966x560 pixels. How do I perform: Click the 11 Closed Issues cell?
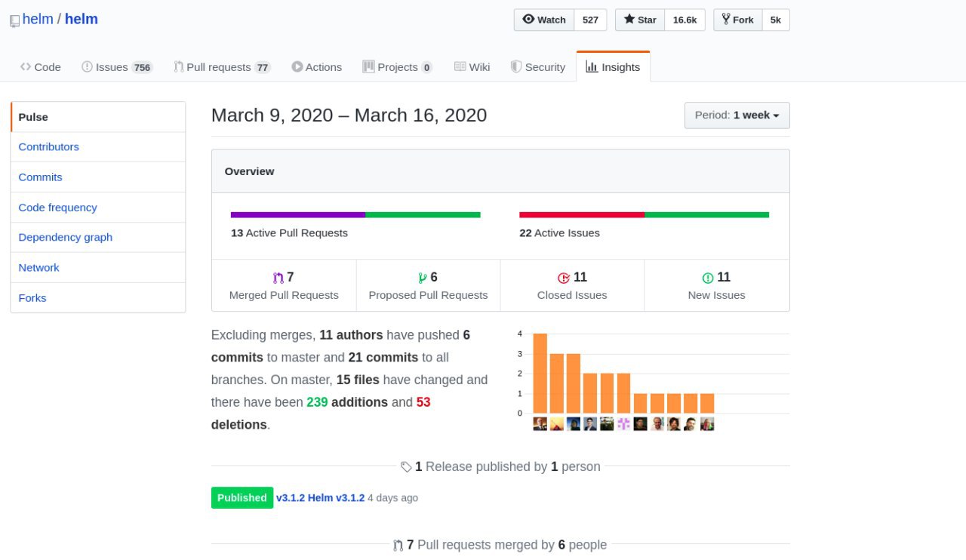coord(572,285)
